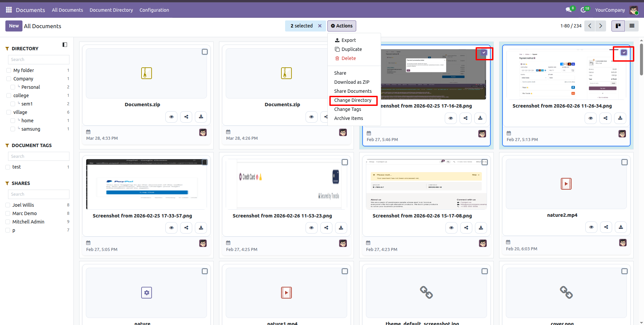644x325 pixels.
Task: Preview the Mar 28, 4:26 PM Documents.zip
Action: [x=311, y=117]
